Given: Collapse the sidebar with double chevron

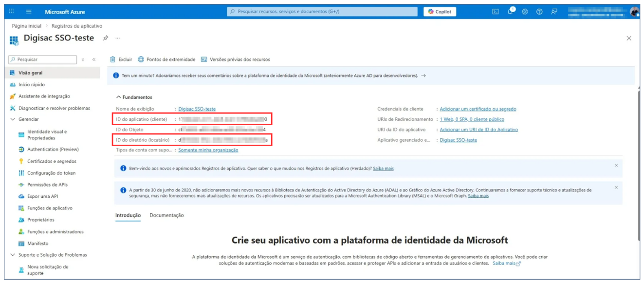Looking at the screenshot, I should (x=94, y=59).
